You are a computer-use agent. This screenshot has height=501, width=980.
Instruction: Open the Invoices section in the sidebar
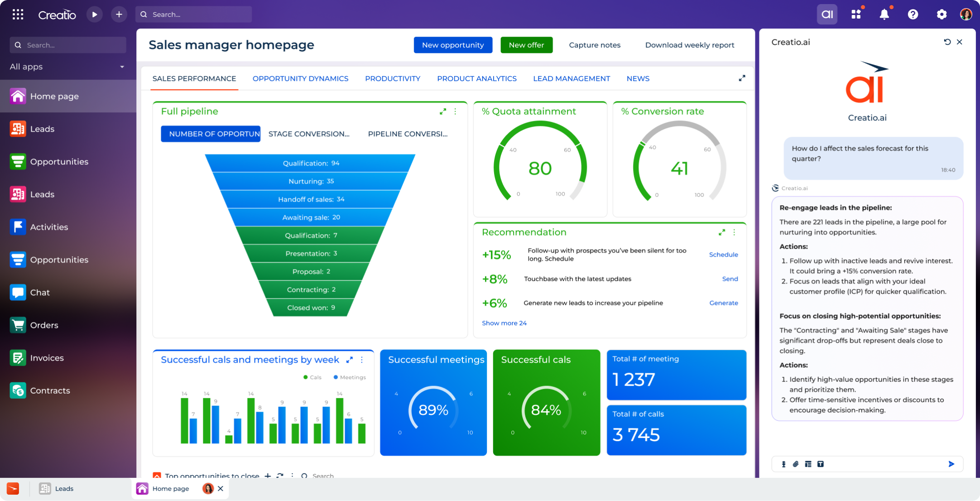[x=47, y=357]
